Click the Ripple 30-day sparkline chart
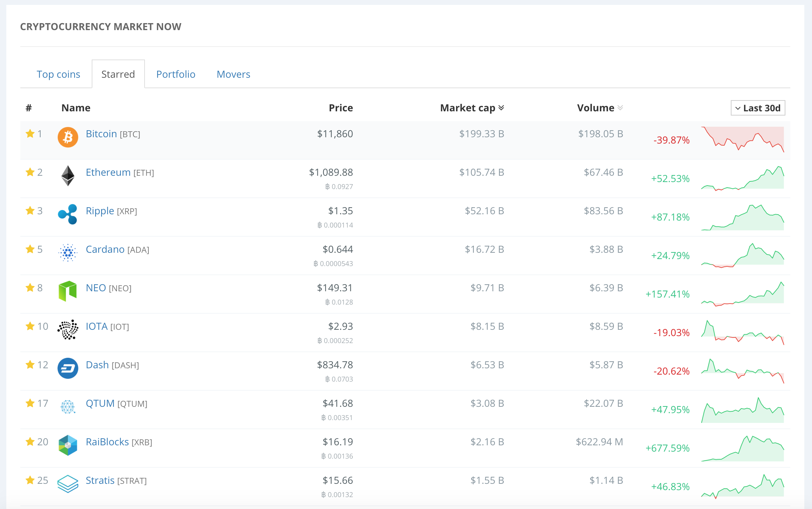This screenshot has width=812, height=509. click(x=742, y=218)
